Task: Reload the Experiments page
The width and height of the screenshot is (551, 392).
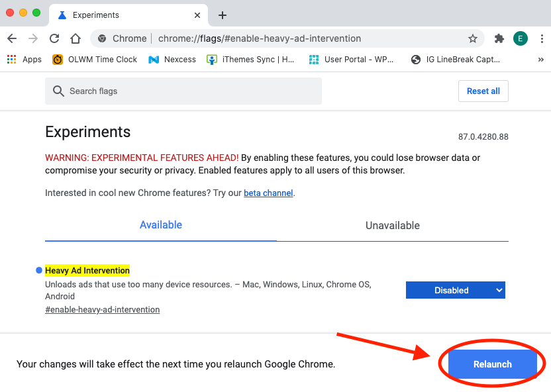Action: pos(54,38)
